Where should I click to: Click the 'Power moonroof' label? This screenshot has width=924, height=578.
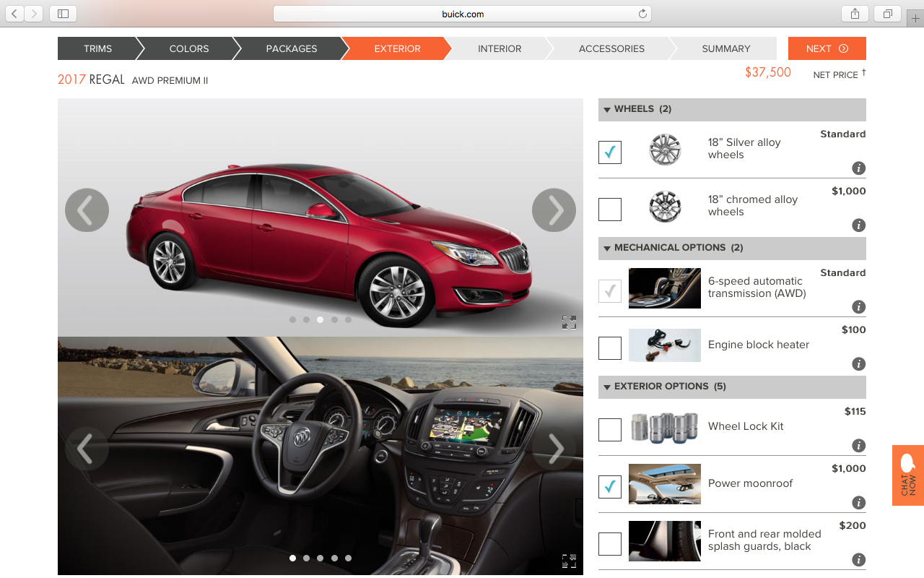[x=751, y=483]
